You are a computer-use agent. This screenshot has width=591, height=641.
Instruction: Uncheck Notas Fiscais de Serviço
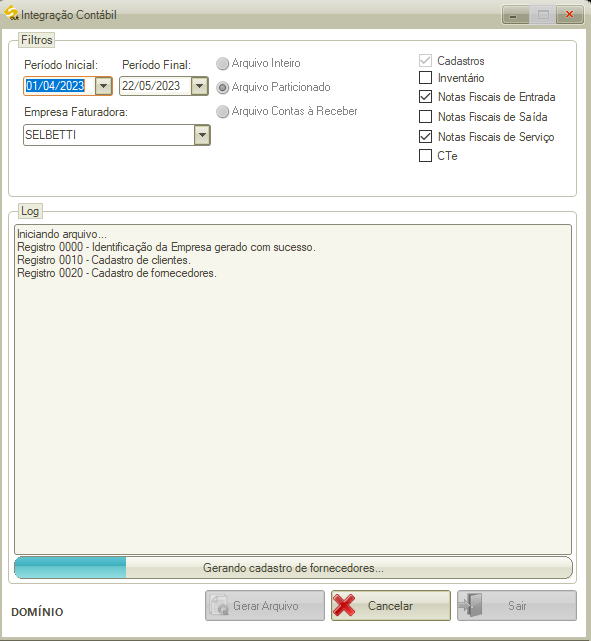click(425, 136)
